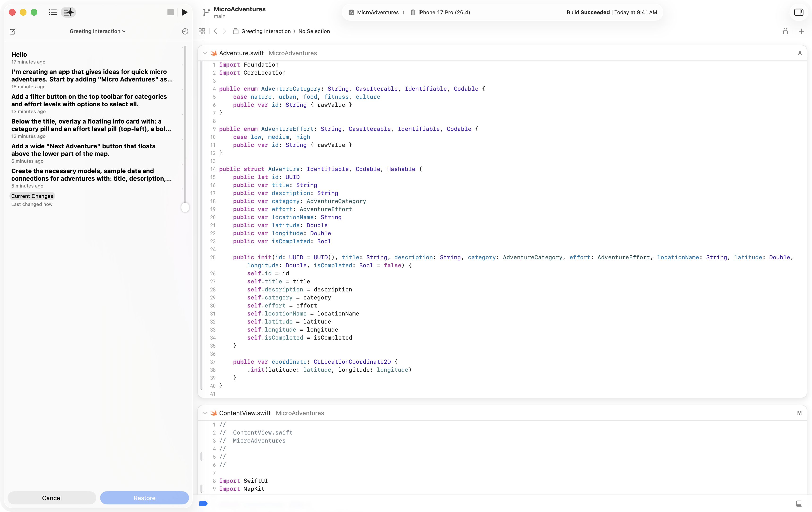
Task: Stop the running scheme
Action: click(x=171, y=13)
